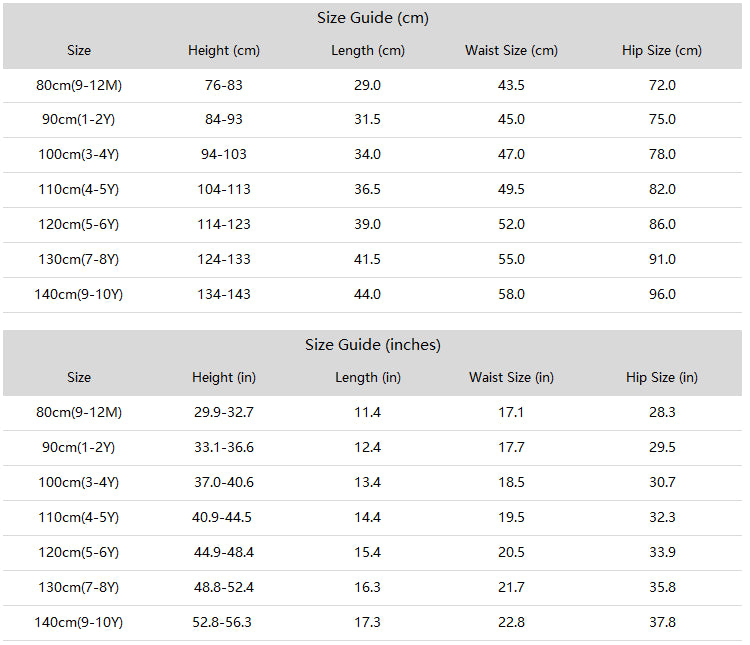Click the height value 94-103
This screenshot has width=750, height=645.
click(x=224, y=155)
